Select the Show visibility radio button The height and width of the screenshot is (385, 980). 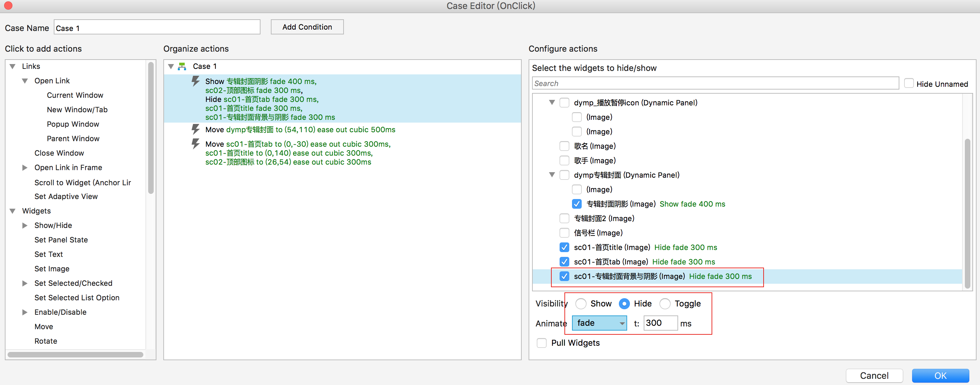[x=581, y=304]
